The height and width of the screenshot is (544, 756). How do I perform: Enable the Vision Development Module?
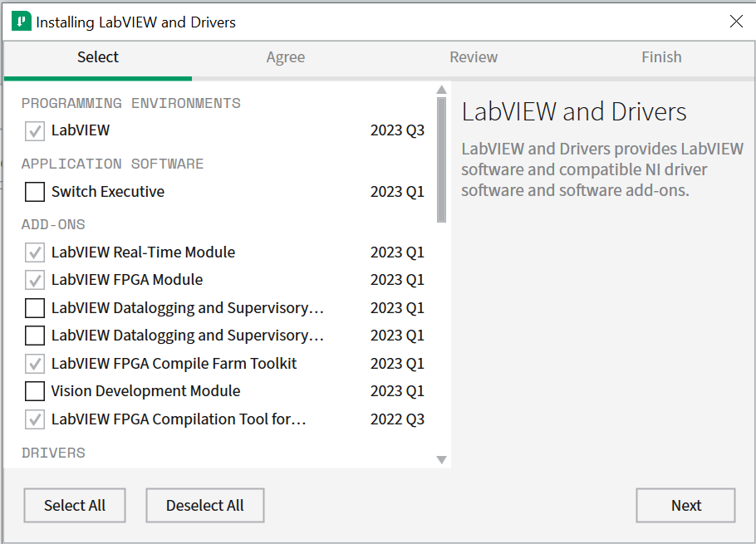(x=34, y=391)
